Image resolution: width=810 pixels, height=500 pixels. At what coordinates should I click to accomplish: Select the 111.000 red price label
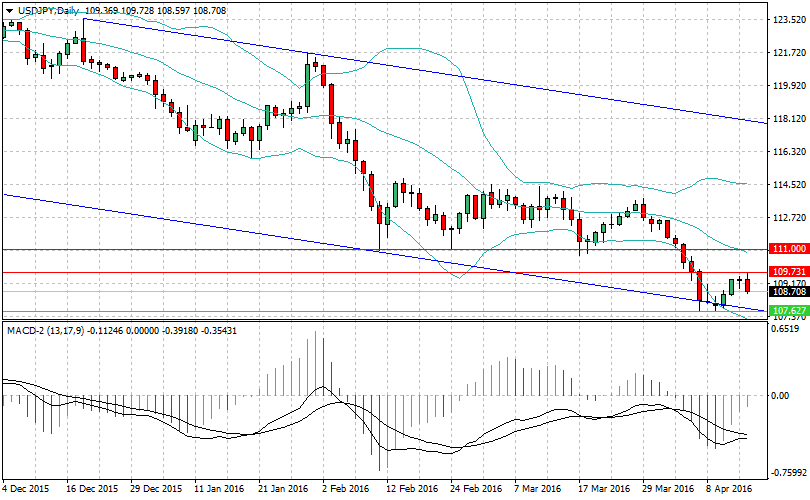point(789,249)
